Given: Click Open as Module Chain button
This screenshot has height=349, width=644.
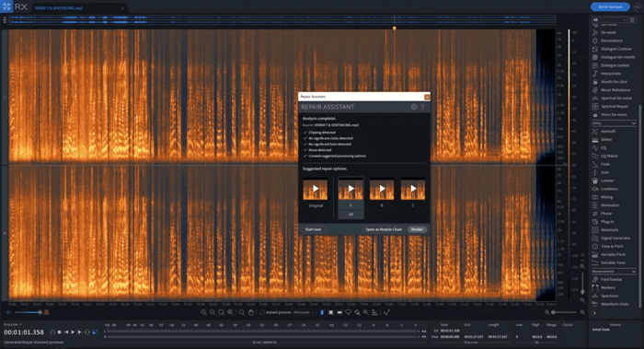Looking at the screenshot, I should coord(384,229).
